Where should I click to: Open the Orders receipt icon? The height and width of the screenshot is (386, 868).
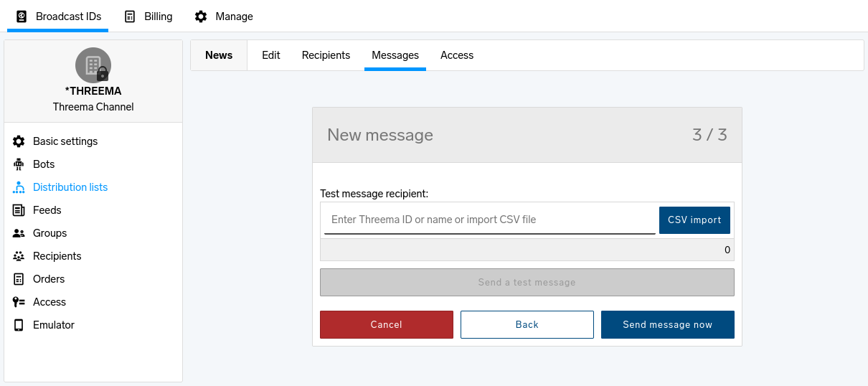point(19,279)
